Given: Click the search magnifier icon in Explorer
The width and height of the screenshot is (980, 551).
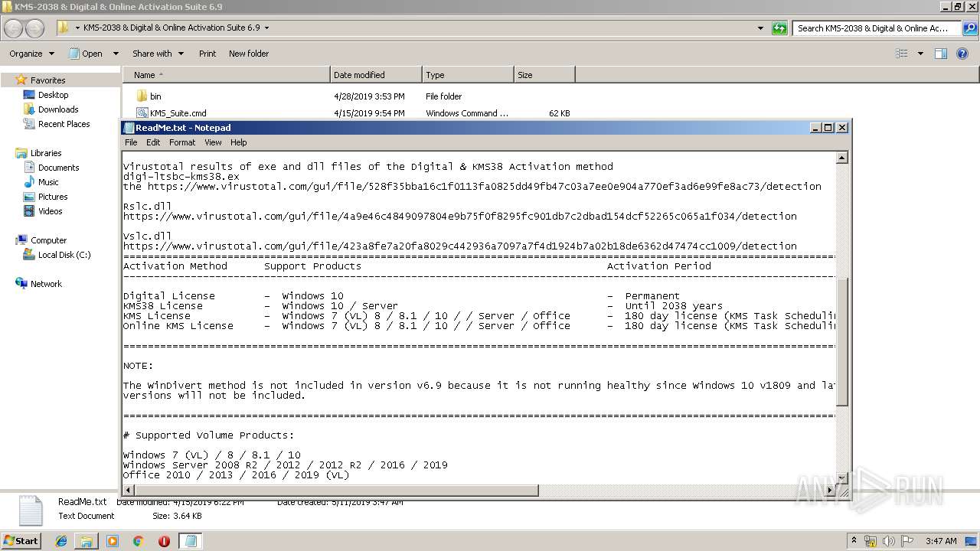Looking at the screenshot, I should pos(969,28).
